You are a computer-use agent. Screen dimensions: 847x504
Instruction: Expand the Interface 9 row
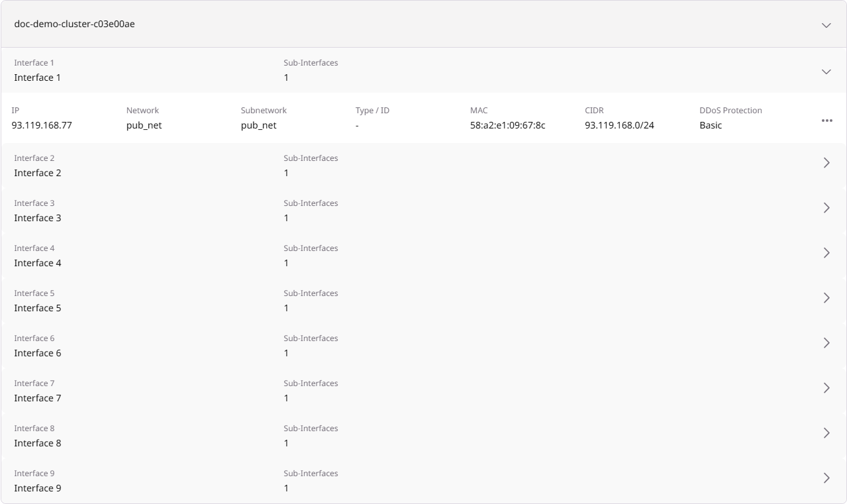(826, 478)
